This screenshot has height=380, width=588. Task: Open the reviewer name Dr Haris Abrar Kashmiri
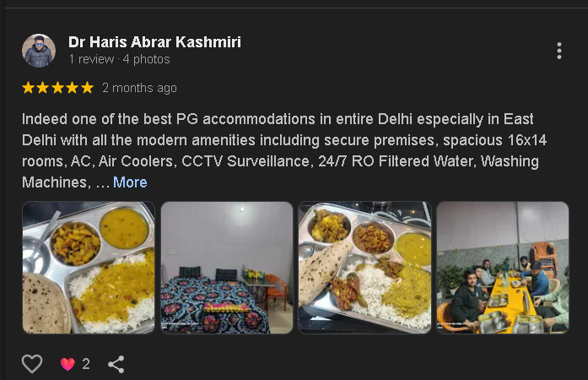click(154, 42)
